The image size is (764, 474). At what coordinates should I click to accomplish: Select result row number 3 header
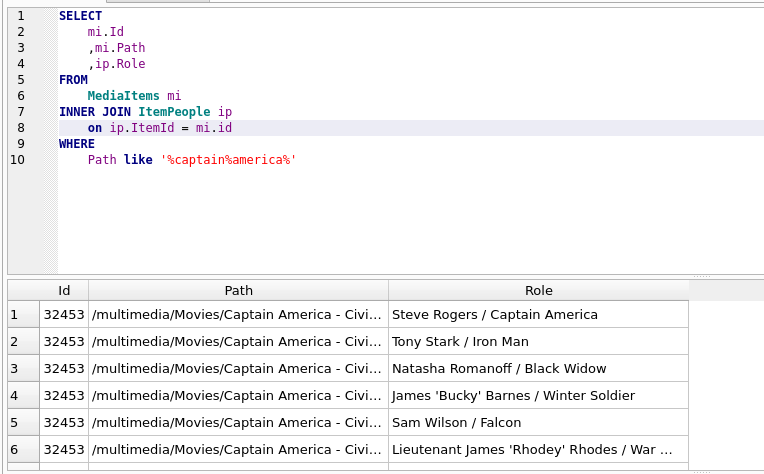click(x=23, y=369)
